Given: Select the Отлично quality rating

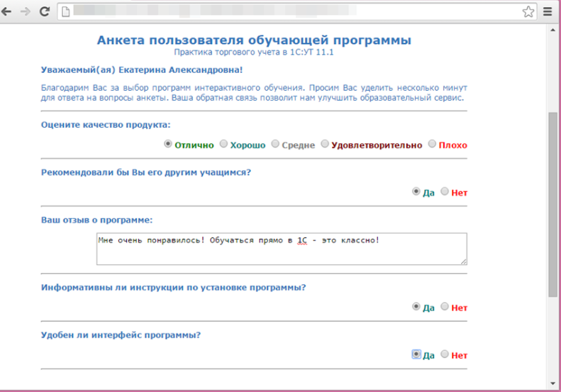Looking at the screenshot, I should [x=168, y=144].
